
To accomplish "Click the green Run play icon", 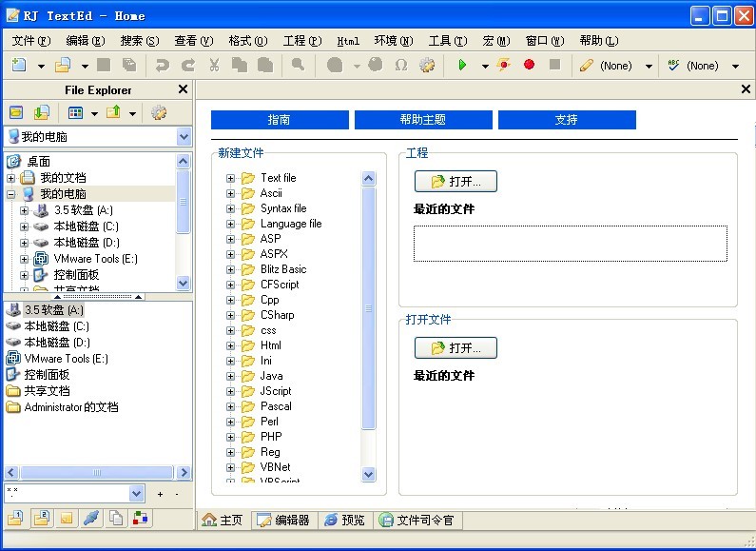I will point(462,66).
